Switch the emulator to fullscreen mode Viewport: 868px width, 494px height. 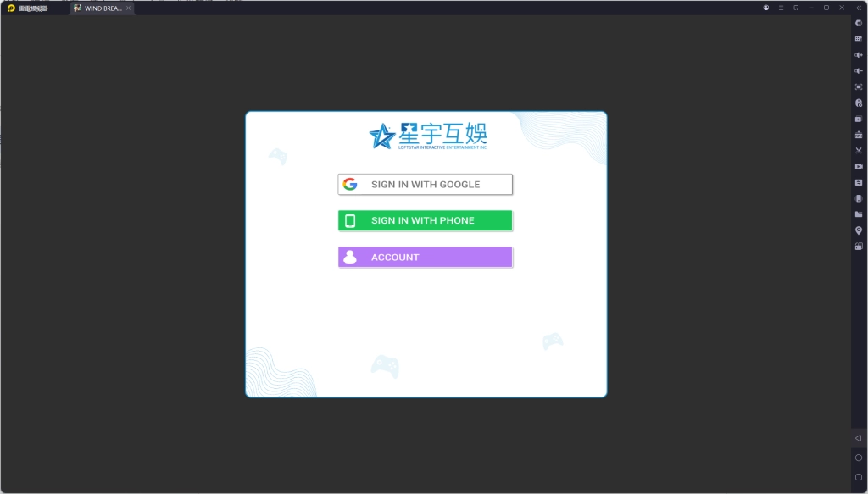(x=859, y=86)
